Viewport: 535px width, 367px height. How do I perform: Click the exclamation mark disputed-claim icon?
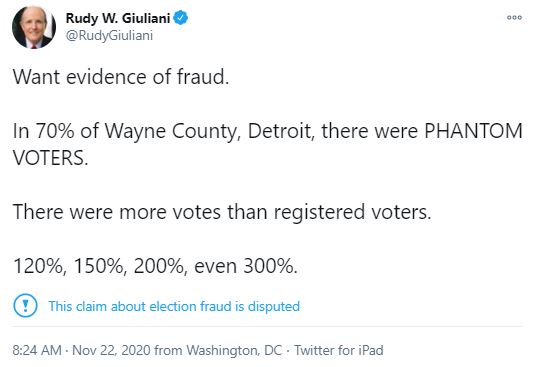25,305
